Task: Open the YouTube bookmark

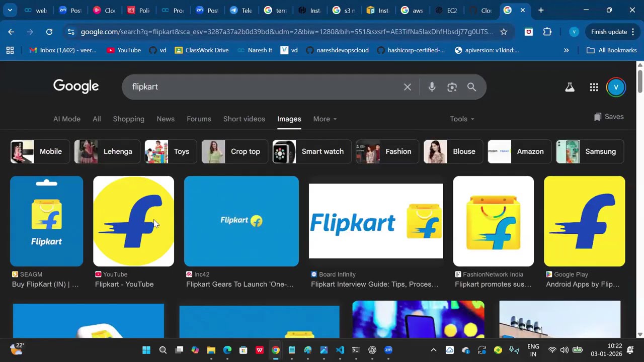Action: click(x=124, y=50)
